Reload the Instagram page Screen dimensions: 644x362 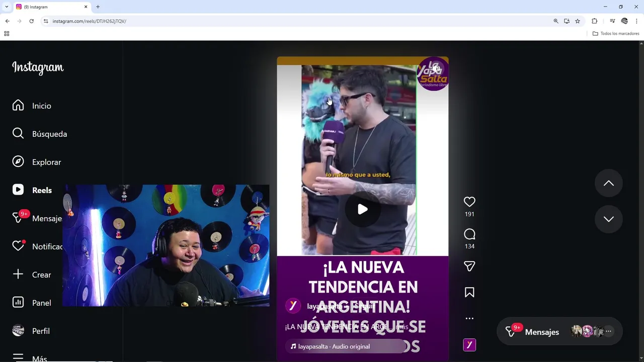tap(31, 21)
